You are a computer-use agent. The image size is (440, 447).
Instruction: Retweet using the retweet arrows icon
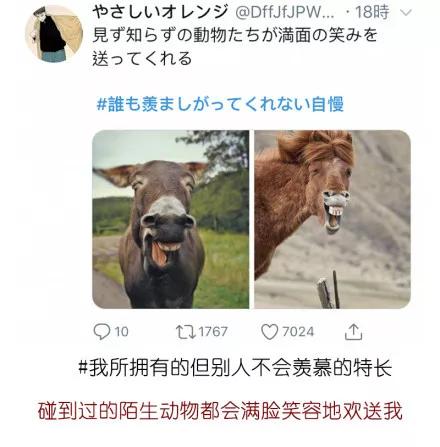186,332
